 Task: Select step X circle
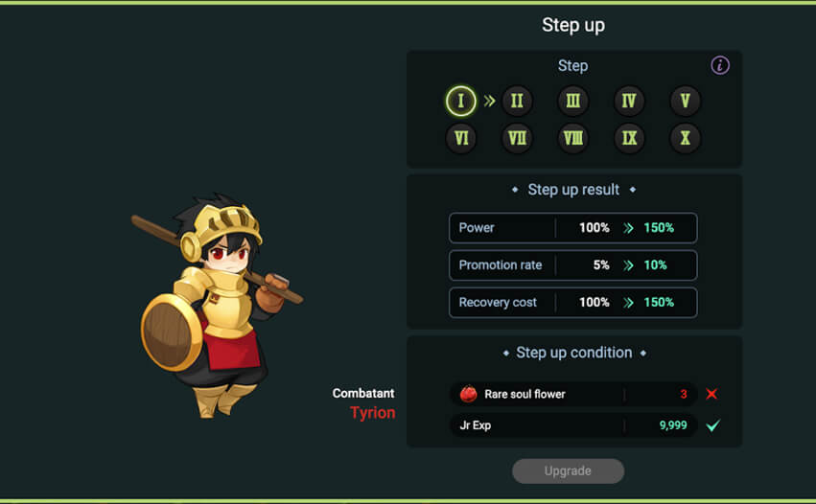pos(685,138)
